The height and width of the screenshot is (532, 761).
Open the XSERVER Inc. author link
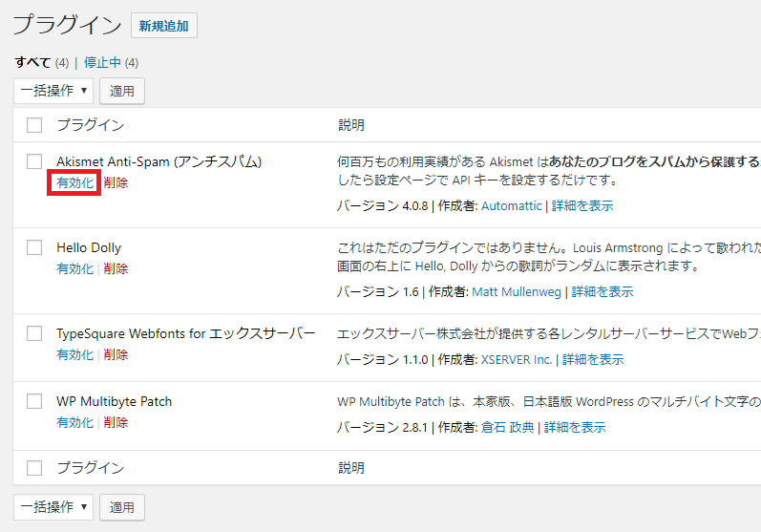[517, 360]
